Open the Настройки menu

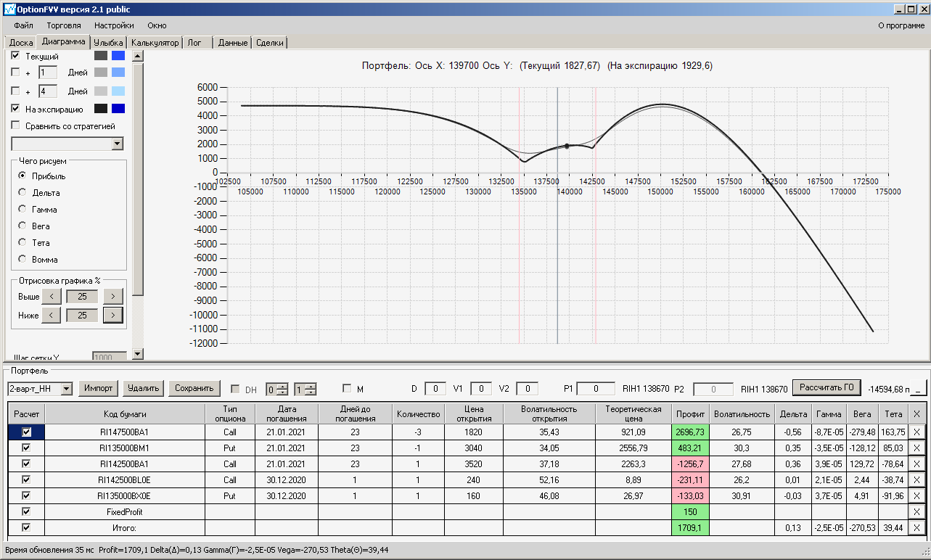coord(114,25)
